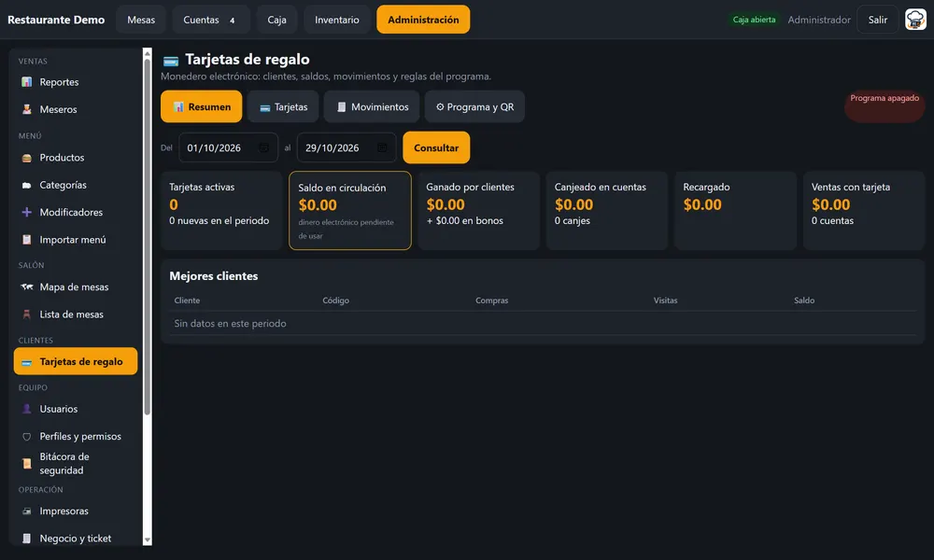This screenshot has height=560, width=934.
Task: Open the Programa y QR tab
Action: coord(474,106)
